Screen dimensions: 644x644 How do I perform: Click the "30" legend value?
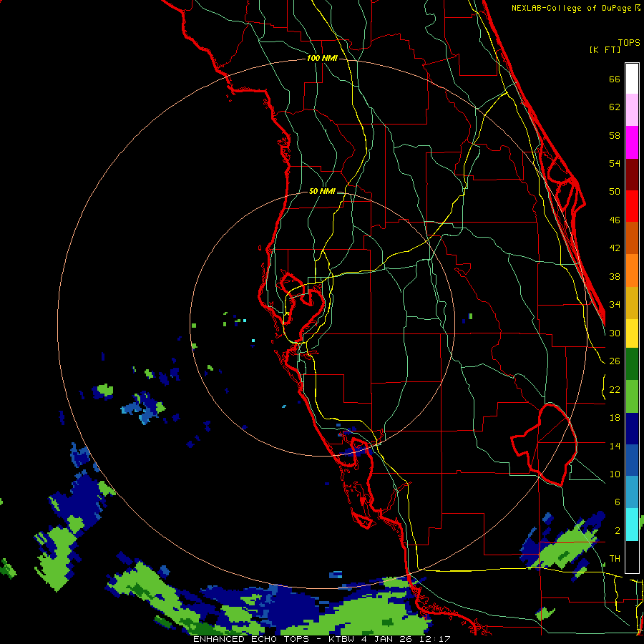[x=615, y=333]
